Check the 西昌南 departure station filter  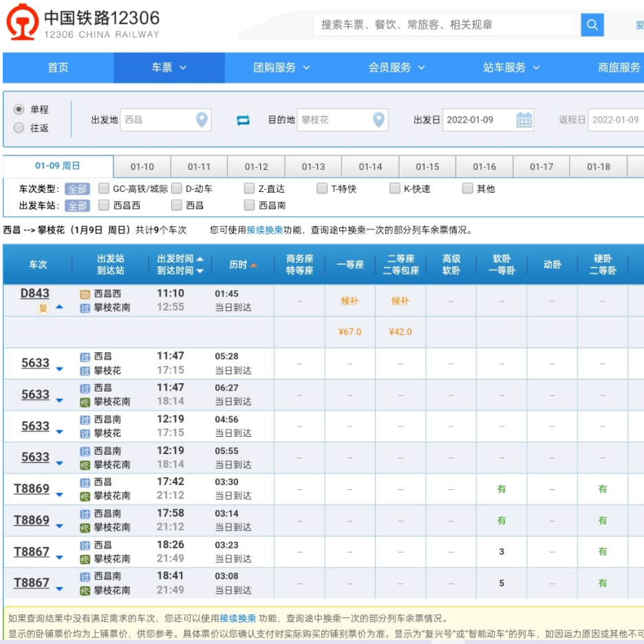pos(248,205)
